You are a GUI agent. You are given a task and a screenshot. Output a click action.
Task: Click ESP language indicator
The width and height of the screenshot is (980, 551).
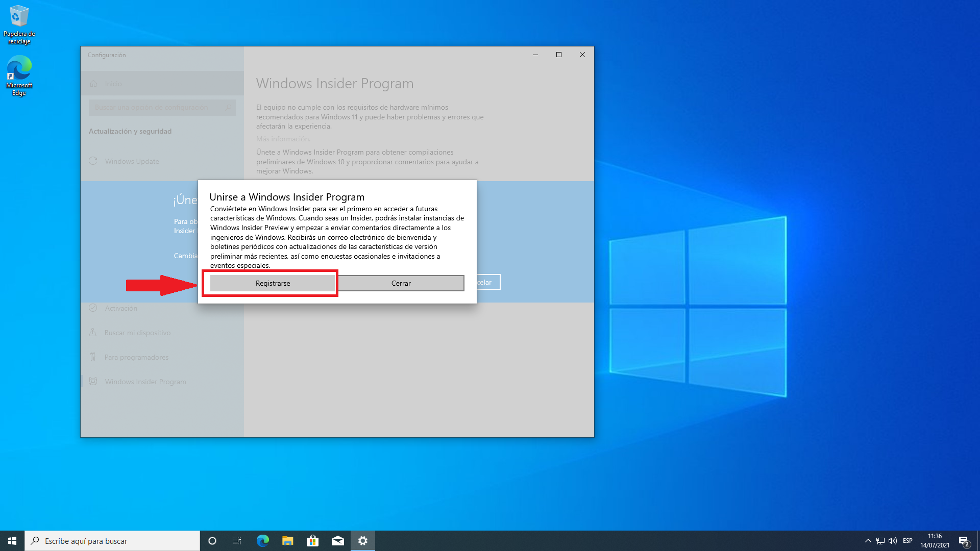[908, 541]
